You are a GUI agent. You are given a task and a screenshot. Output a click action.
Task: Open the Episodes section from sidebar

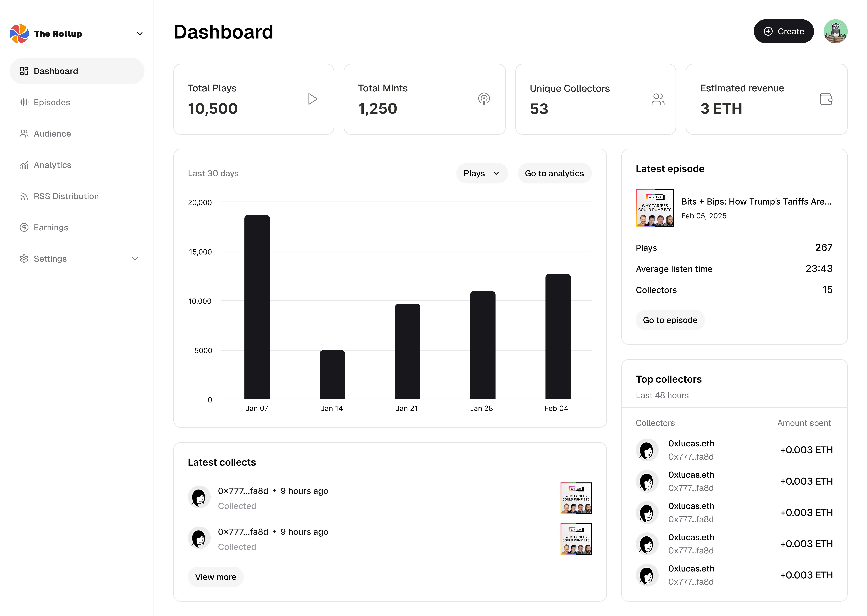tap(52, 102)
